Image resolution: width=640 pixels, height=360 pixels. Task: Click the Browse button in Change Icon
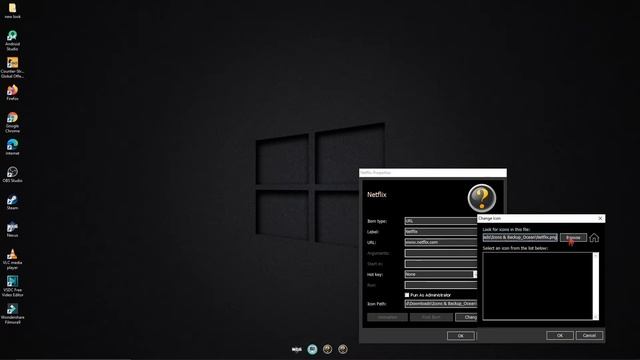tap(573, 238)
